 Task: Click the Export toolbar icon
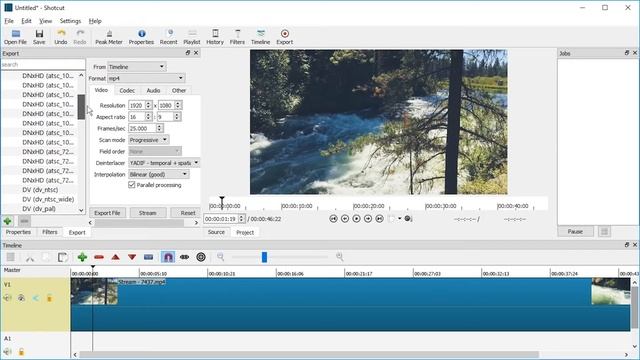point(285,37)
